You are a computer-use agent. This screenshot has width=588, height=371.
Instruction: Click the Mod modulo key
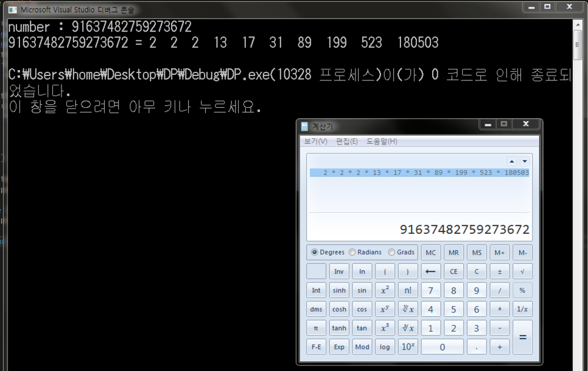pos(362,347)
